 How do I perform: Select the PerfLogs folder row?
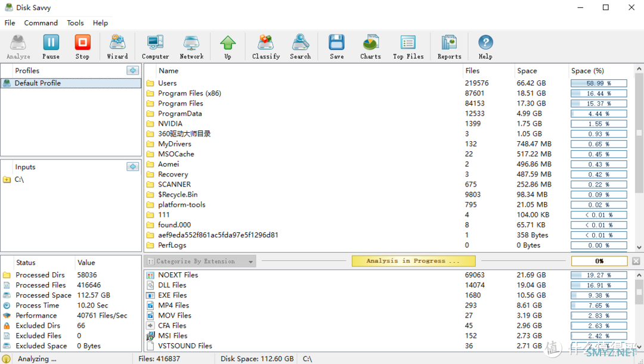(x=389, y=245)
